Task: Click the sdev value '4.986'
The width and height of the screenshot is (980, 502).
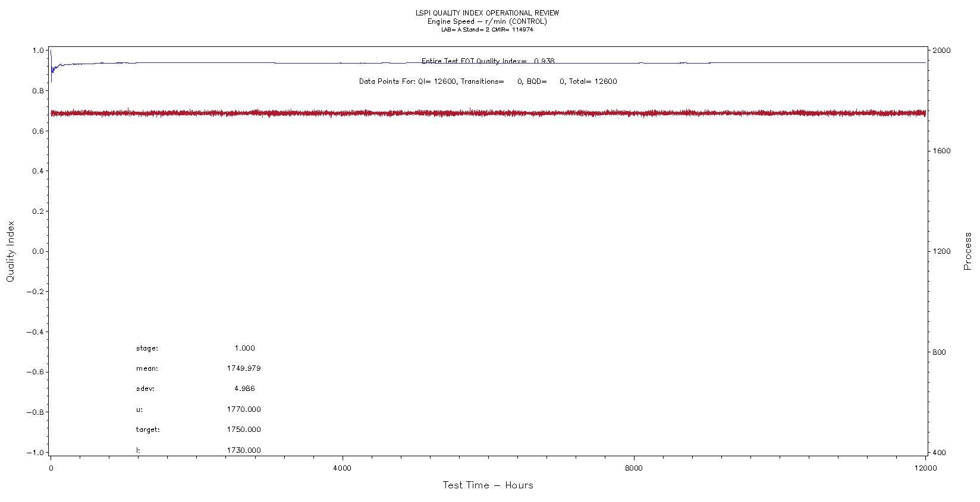Action: click(x=244, y=389)
